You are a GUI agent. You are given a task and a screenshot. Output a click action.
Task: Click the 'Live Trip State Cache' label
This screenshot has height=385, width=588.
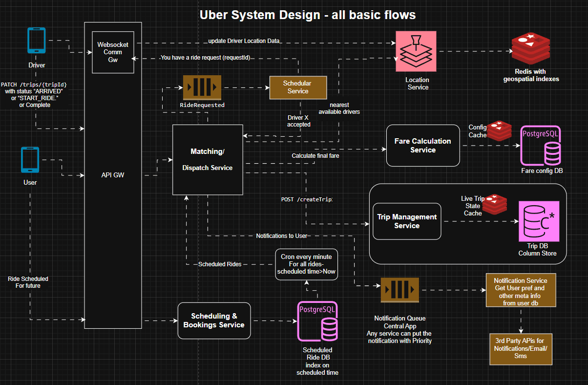(473, 206)
